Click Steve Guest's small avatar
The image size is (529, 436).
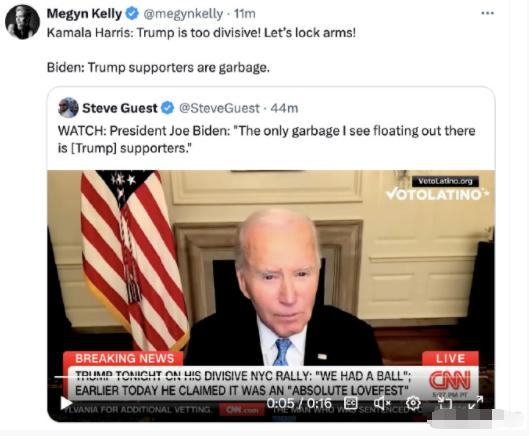(x=68, y=108)
